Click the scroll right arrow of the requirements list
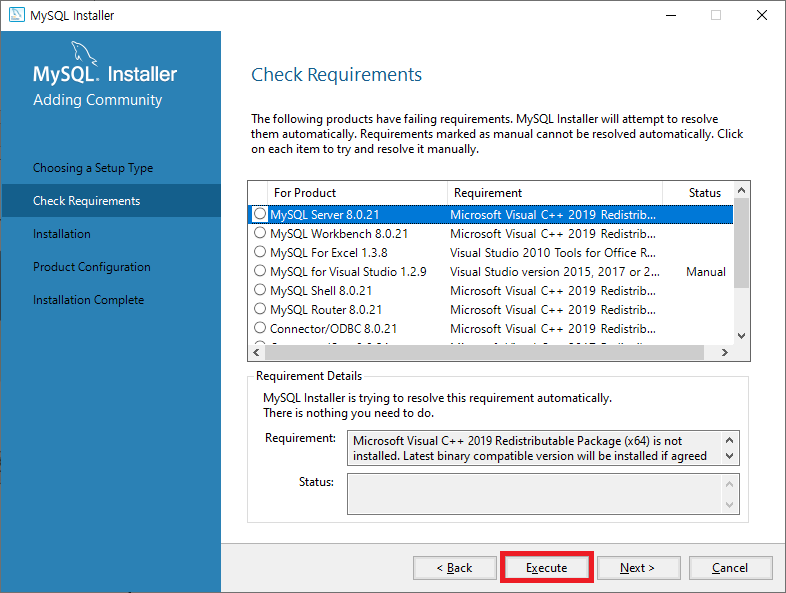Screen dimensions: 786x593 pyautogui.click(x=724, y=352)
